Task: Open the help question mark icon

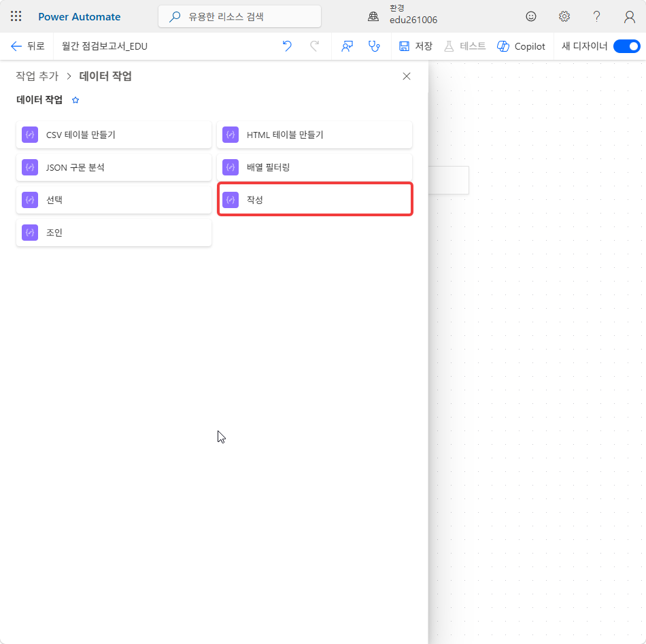Action: click(596, 16)
